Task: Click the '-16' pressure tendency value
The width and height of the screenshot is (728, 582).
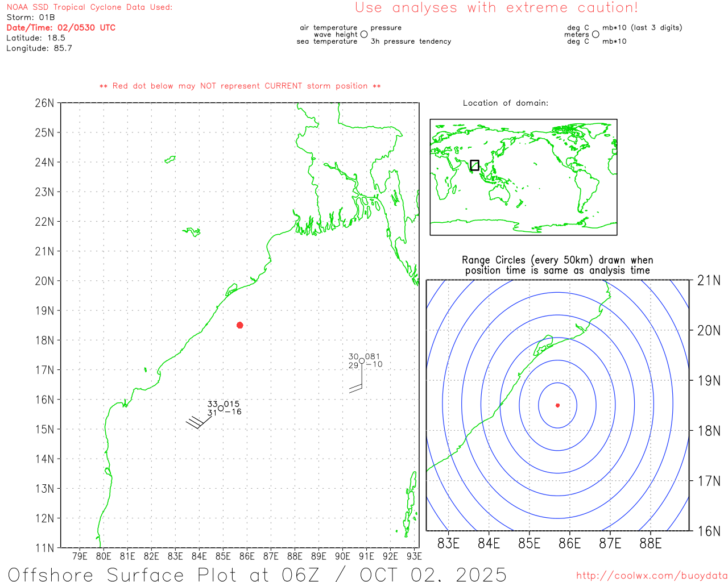Action: tap(233, 412)
